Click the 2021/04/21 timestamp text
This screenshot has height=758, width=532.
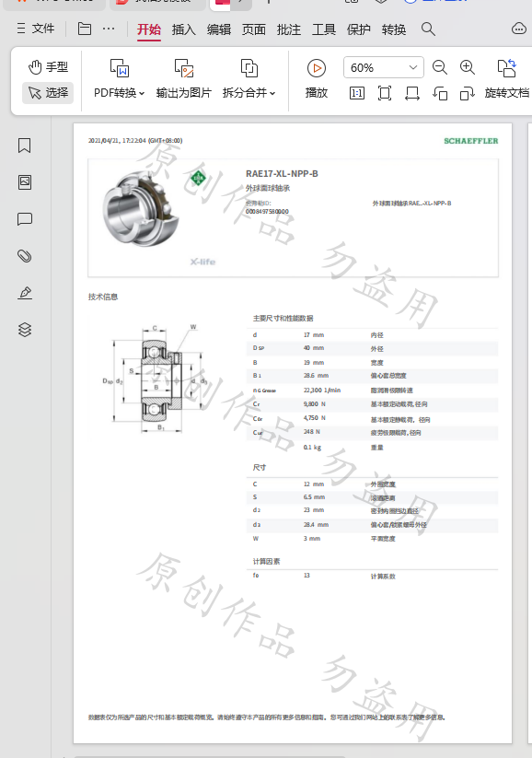coord(135,141)
